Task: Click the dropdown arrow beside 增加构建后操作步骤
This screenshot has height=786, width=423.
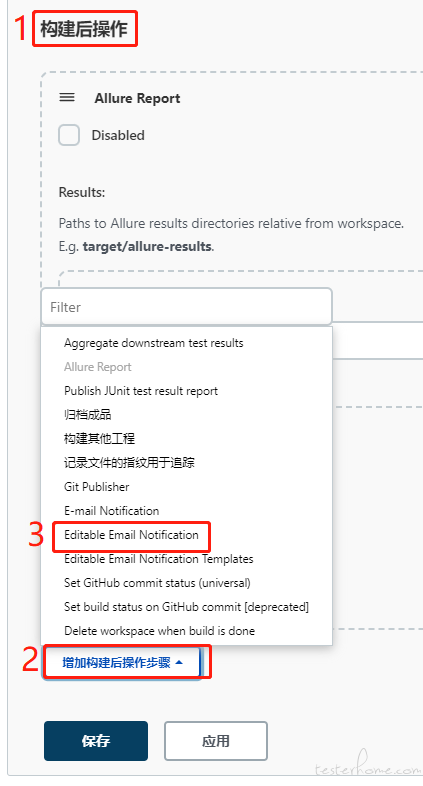Action: click(x=179, y=663)
